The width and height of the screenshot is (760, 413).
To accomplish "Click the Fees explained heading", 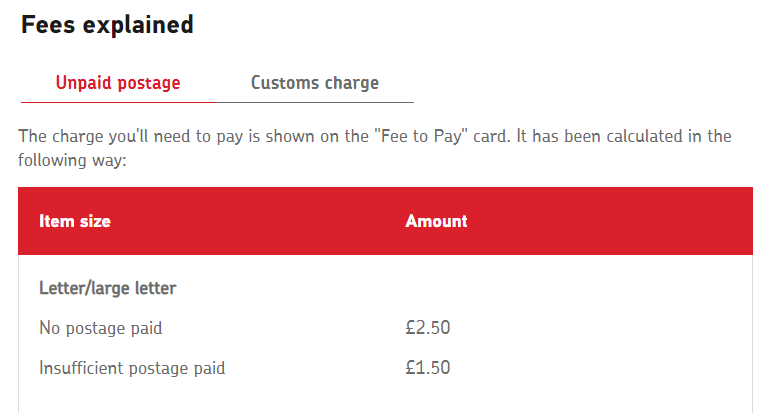I will (x=107, y=25).
